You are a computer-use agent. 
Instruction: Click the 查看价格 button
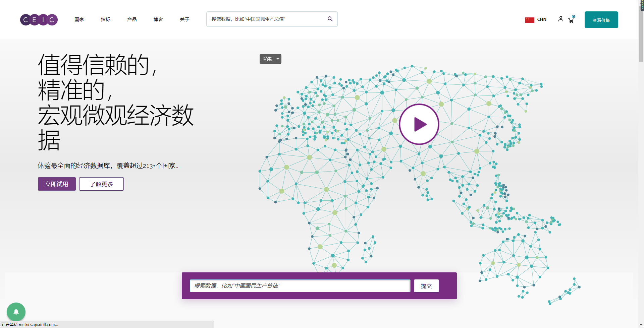tap(601, 20)
